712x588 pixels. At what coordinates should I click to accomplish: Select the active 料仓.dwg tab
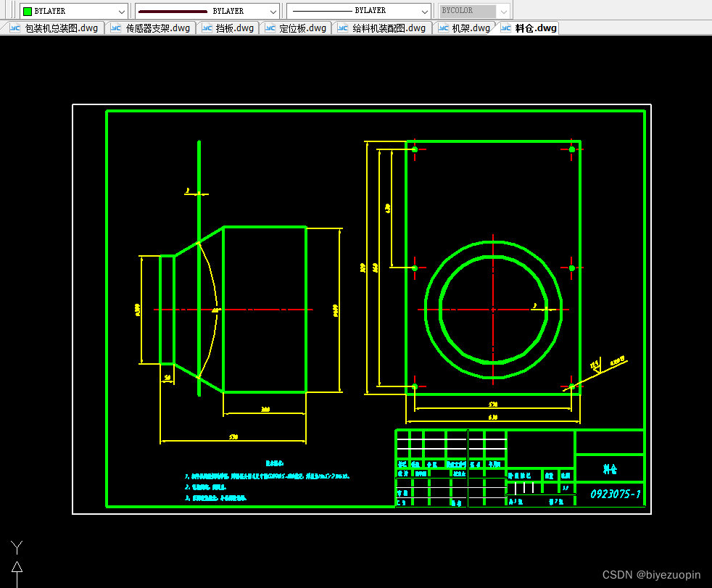529,28
